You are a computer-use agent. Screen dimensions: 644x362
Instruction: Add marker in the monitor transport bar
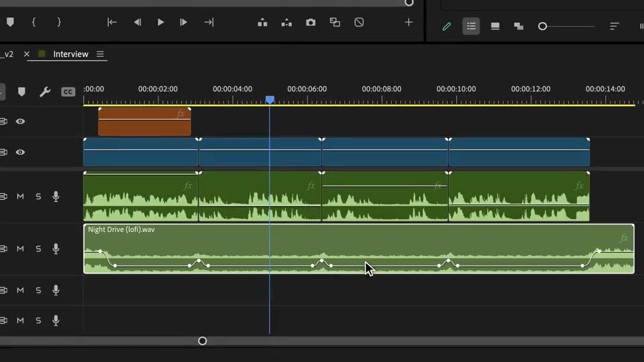[x=10, y=22]
